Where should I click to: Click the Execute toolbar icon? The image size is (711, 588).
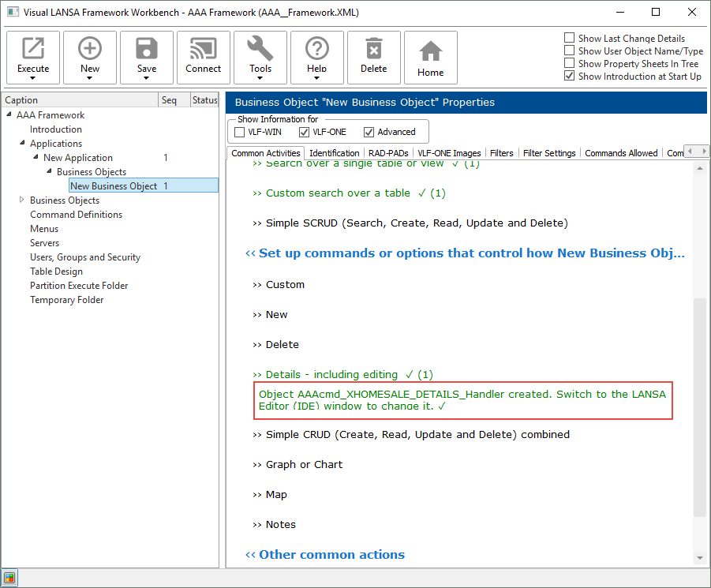[33, 51]
